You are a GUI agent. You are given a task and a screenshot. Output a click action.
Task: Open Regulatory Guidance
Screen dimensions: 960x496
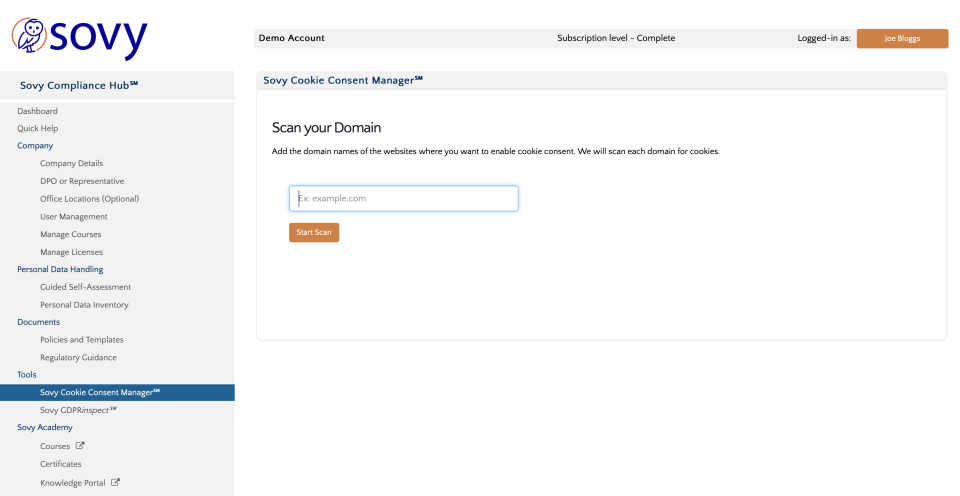coord(78,358)
